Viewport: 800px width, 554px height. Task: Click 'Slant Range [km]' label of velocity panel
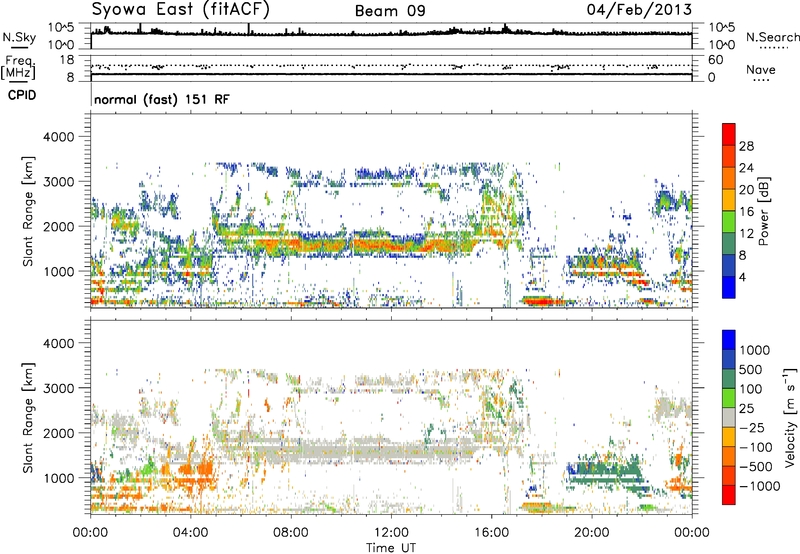[28, 417]
